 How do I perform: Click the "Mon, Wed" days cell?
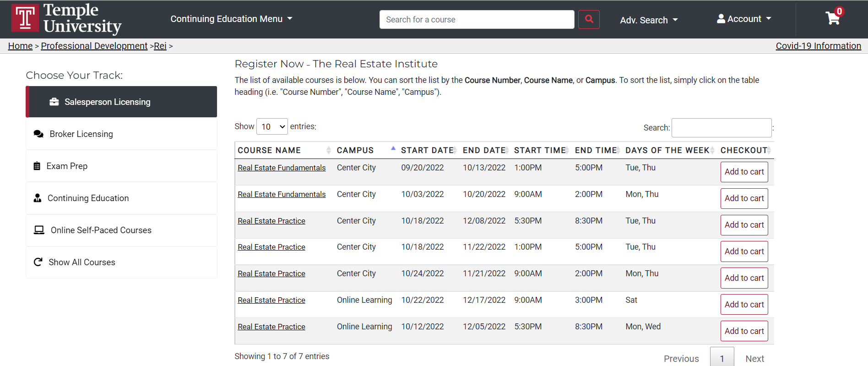pos(643,327)
